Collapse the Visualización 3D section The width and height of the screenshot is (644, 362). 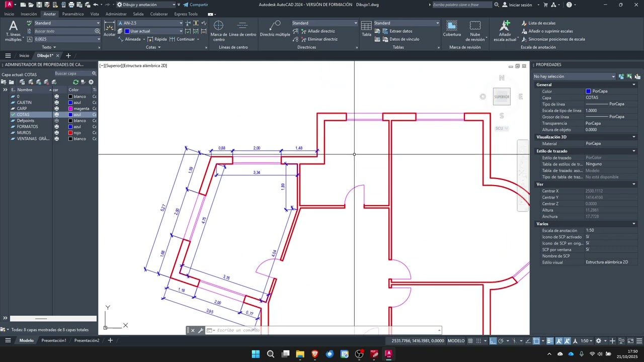click(634, 137)
